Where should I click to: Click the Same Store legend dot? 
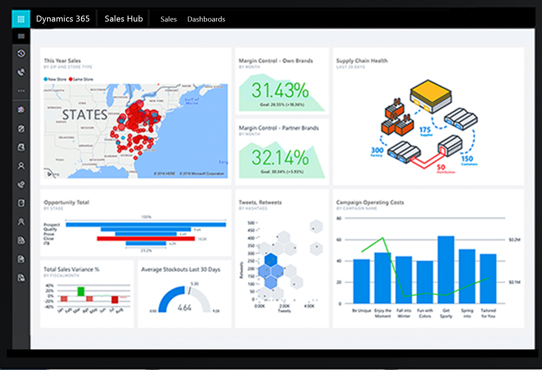(x=71, y=79)
